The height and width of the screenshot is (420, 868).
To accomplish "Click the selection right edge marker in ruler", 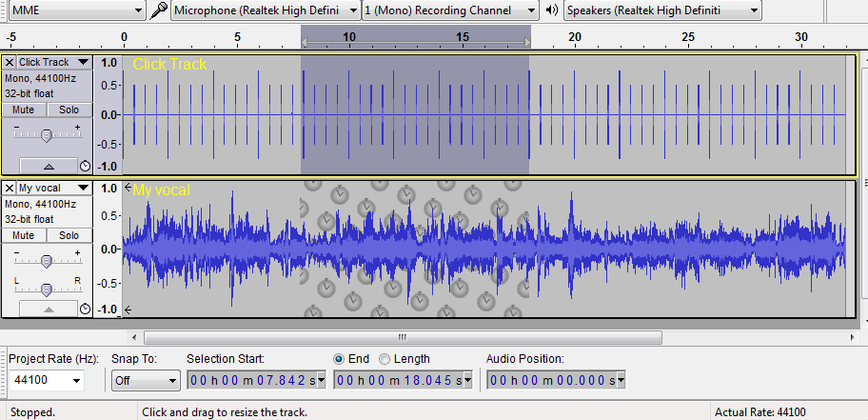I will [527, 43].
